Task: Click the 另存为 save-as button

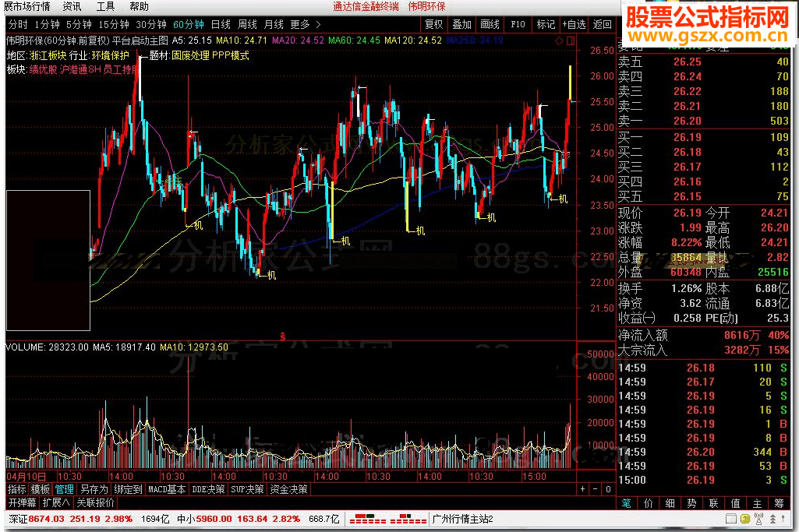Action: click(94, 489)
